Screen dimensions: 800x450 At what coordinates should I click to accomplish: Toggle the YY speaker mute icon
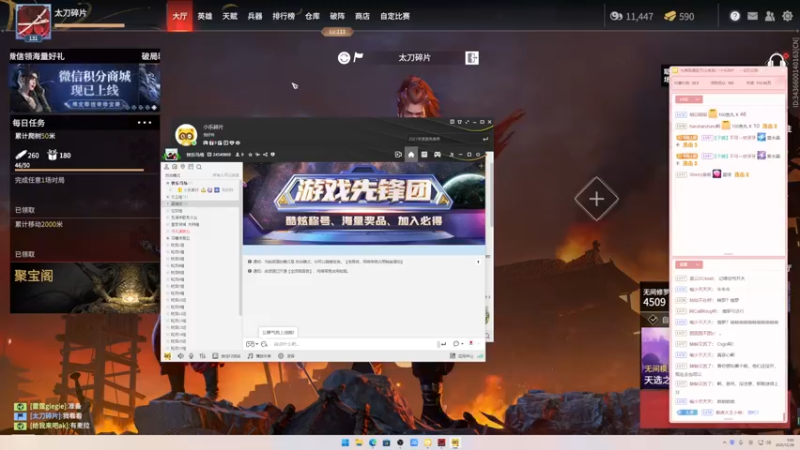pyautogui.click(x=180, y=356)
